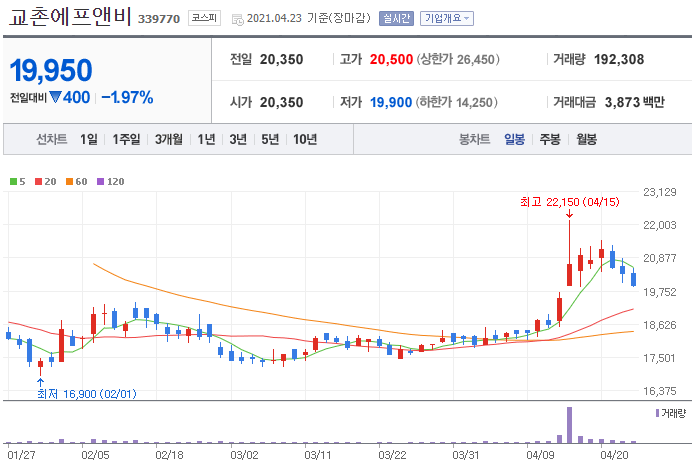The height and width of the screenshot is (463, 692).
Task: Switch to 월봉 monthly candle chart
Action: point(587,139)
